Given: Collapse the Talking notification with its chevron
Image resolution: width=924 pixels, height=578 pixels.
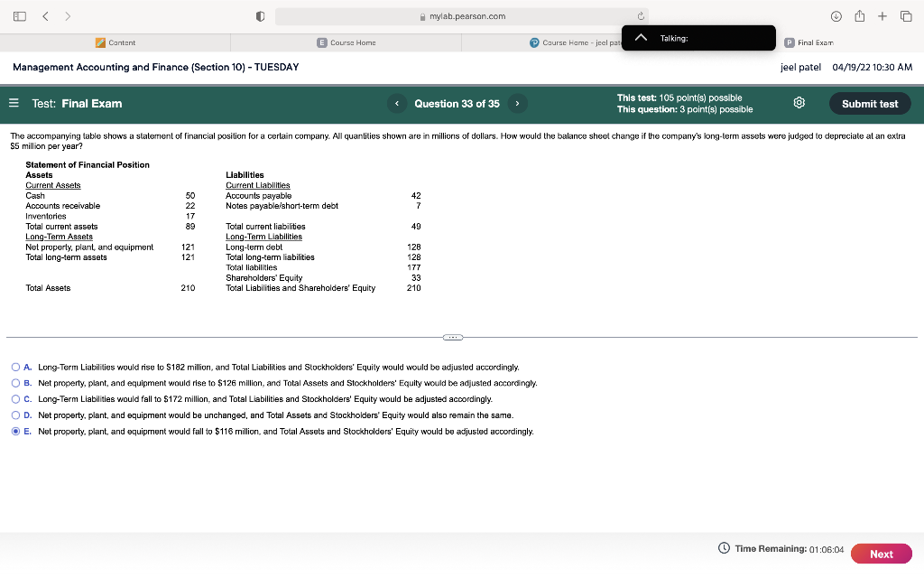Looking at the screenshot, I should 640,38.
